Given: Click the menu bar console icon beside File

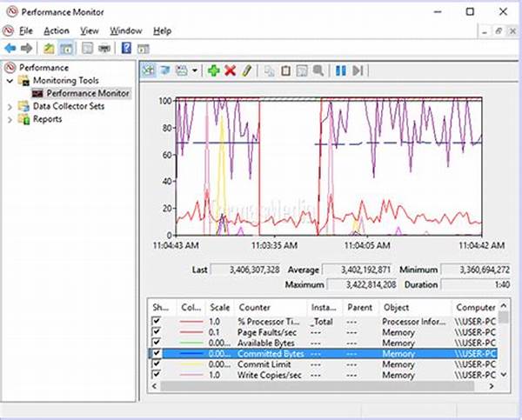Looking at the screenshot, I should tap(9, 31).
